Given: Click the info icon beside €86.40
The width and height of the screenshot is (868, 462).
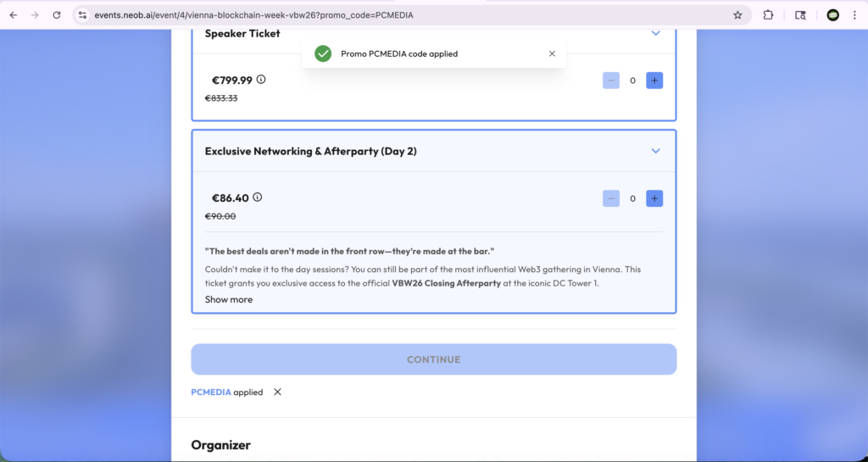Looking at the screenshot, I should coord(258,198).
